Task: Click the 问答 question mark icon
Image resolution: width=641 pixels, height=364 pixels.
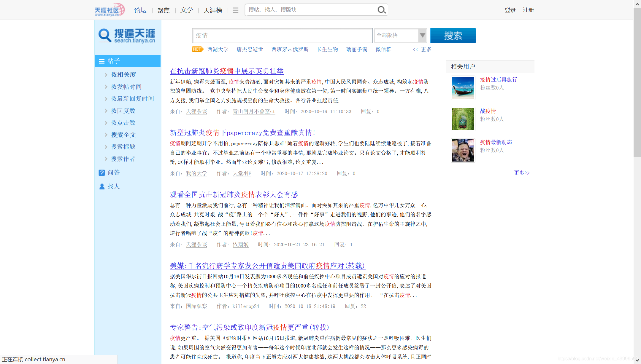Action: (102, 173)
